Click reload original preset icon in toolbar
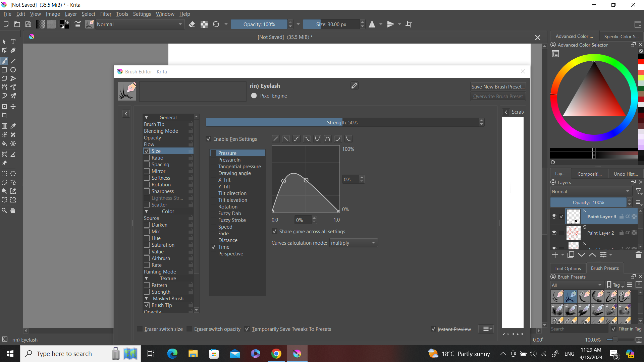This screenshot has height=362, width=644. click(x=216, y=24)
